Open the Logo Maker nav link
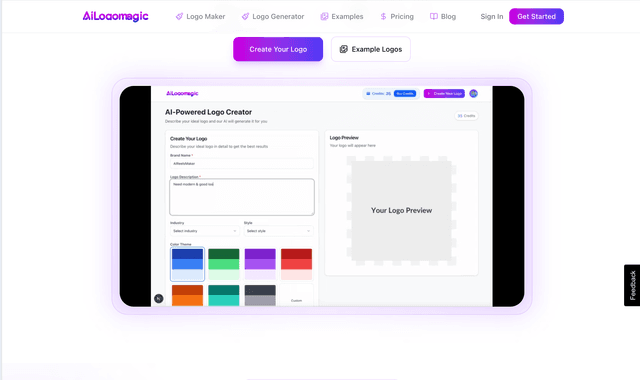The width and height of the screenshot is (640, 380). (x=200, y=16)
